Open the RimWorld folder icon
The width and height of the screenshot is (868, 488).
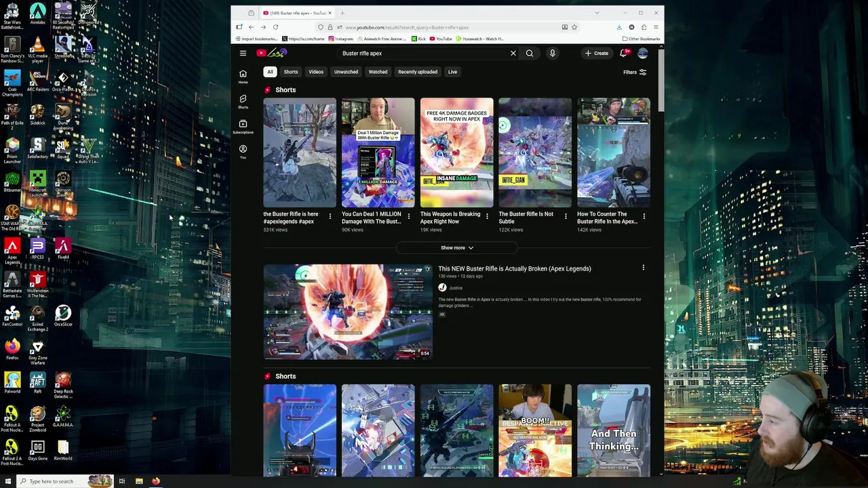pos(63,450)
